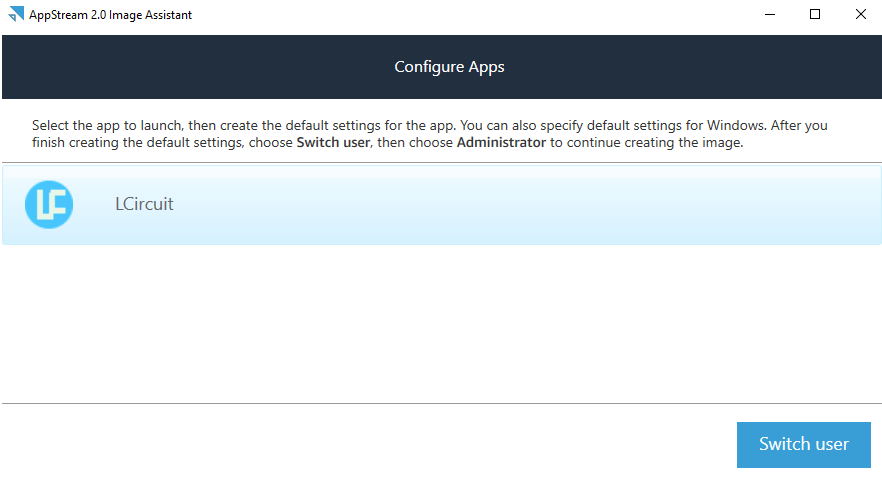Click empty title bar area to focus window
The image size is (882, 490).
[450, 15]
